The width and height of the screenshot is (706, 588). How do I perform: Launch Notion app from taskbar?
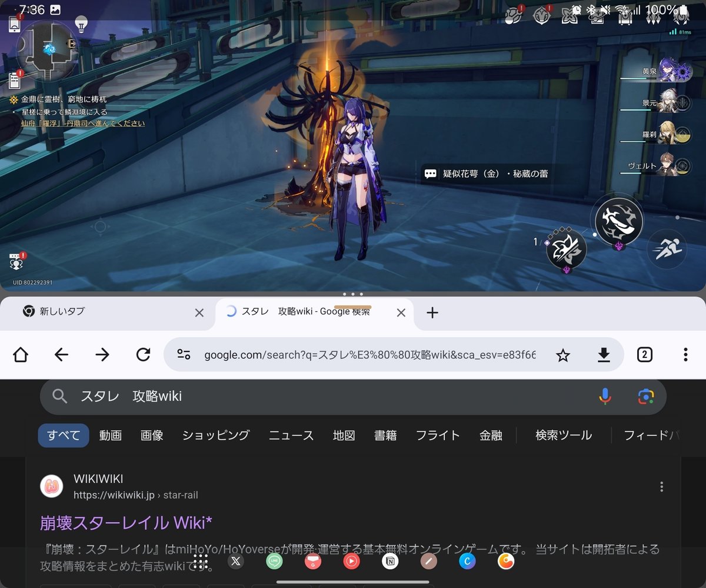[x=390, y=562]
